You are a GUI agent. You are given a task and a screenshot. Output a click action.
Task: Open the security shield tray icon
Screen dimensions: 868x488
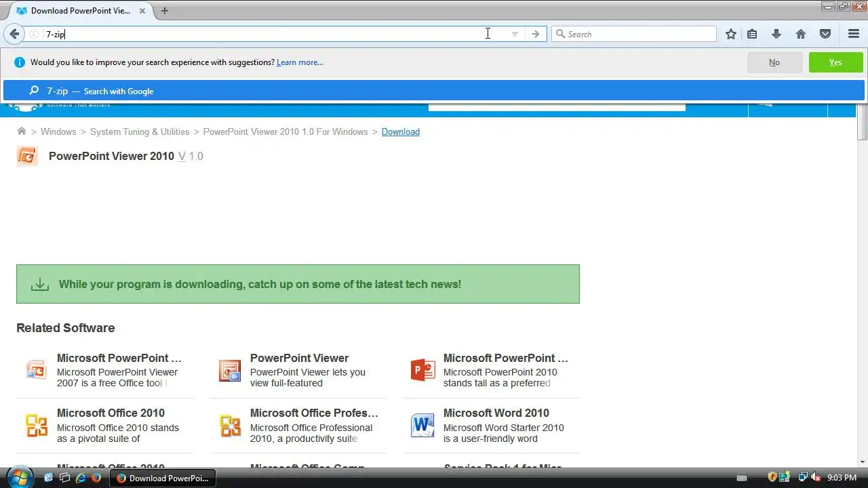click(772, 478)
